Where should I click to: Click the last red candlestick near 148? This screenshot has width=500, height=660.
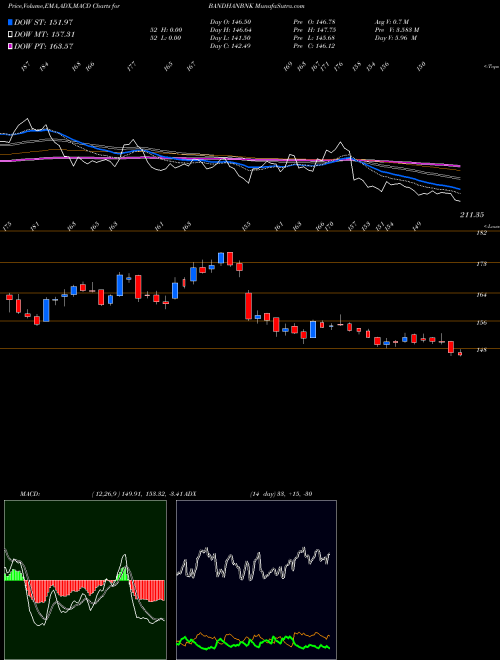pos(460,354)
